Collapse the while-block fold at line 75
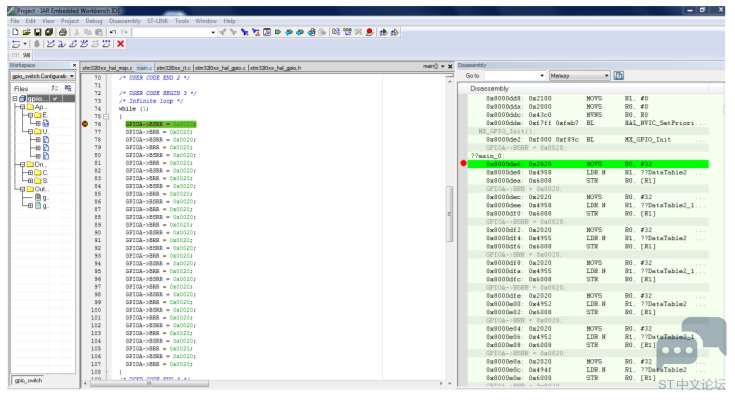This screenshot has width=735, height=400. 106,116
